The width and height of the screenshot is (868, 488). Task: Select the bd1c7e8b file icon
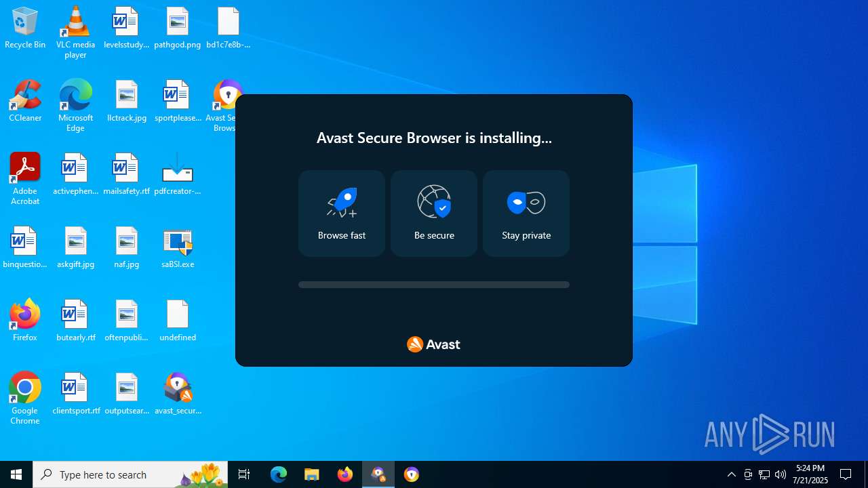click(229, 28)
